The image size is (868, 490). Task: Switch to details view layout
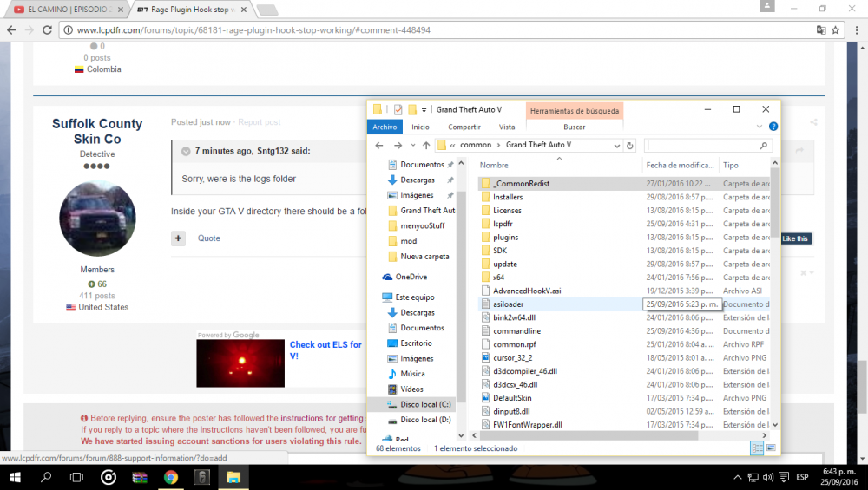click(756, 448)
